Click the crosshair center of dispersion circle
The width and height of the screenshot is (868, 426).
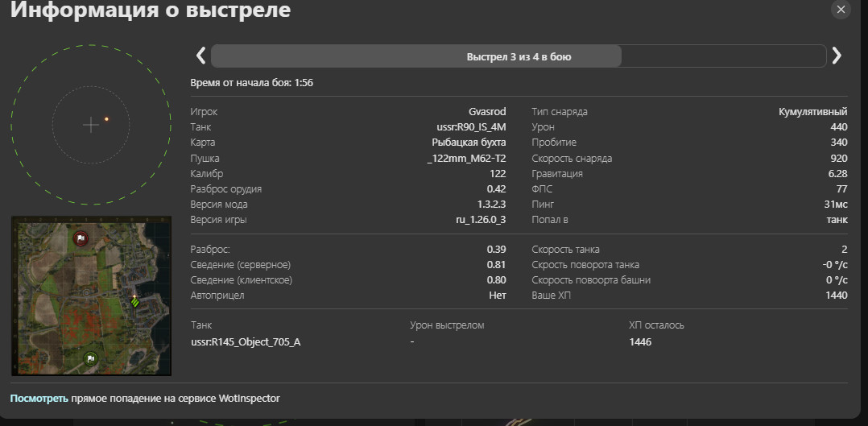pos(91,125)
